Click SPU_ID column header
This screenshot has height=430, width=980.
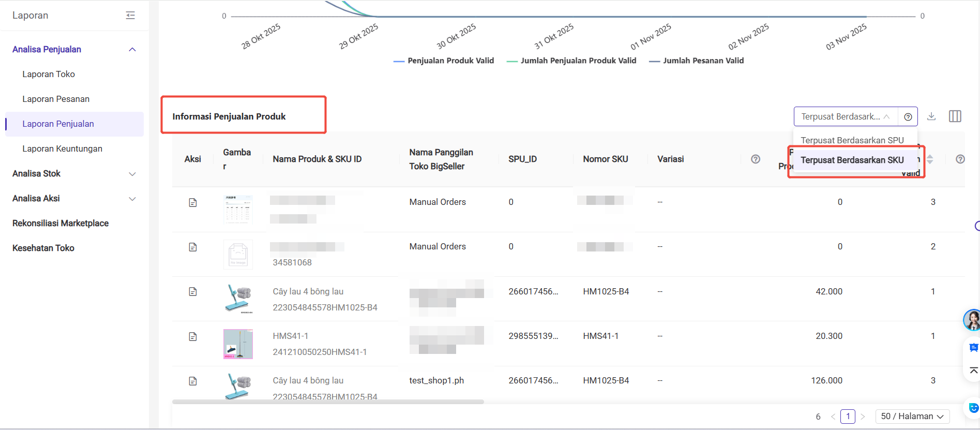(522, 159)
